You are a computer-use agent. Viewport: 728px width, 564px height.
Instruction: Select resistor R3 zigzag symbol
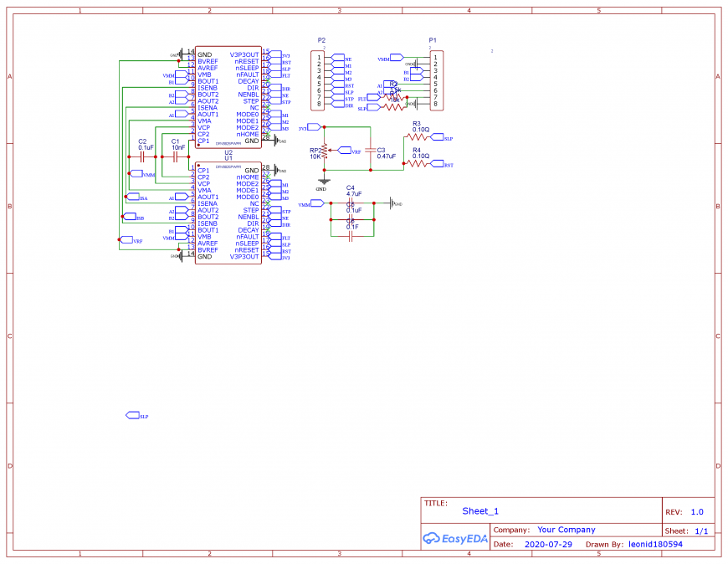(x=417, y=137)
